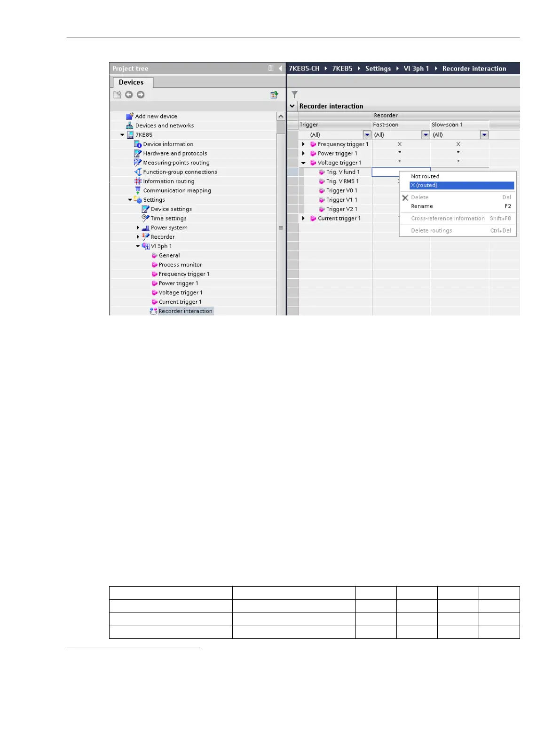560x746 pixels.
Task: Click the Trigger V0 1 row
Action: (x=342, y=191)
